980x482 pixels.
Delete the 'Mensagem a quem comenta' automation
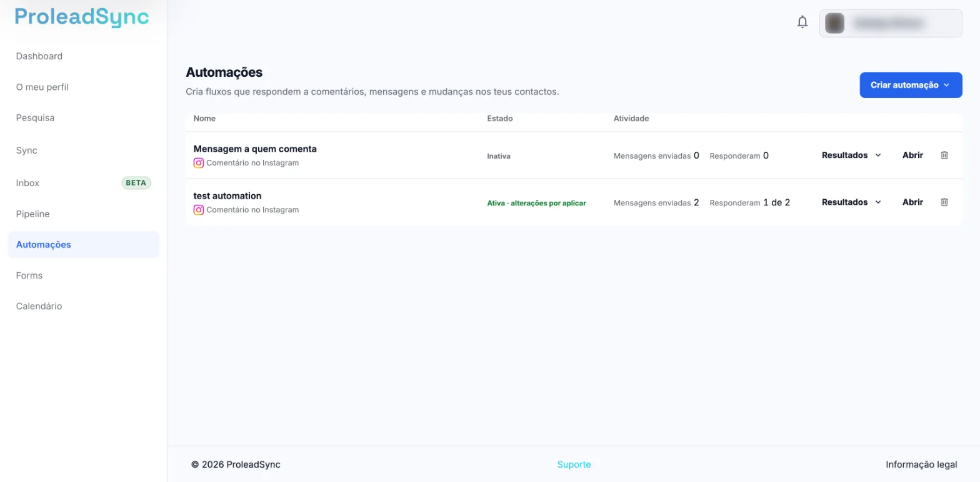(x=944, y=155)
